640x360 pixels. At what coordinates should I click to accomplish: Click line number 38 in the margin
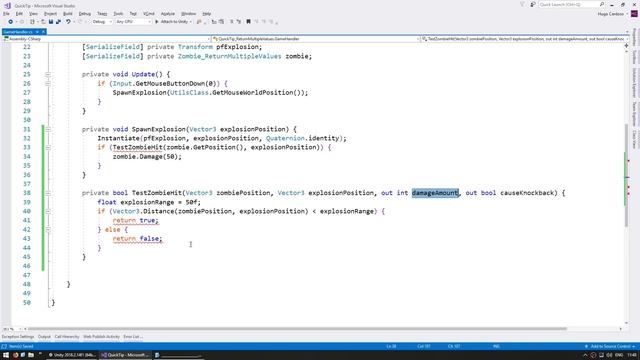click(27, 193)
